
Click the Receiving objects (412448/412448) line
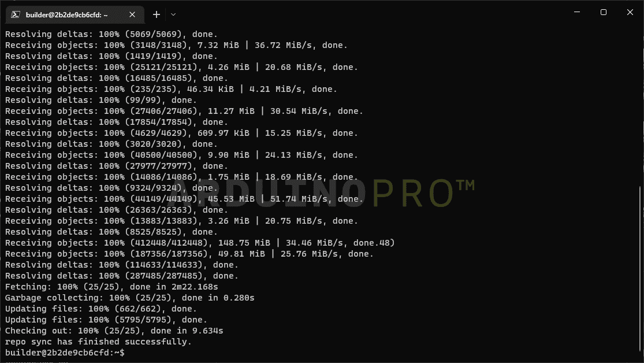[200, 243]
